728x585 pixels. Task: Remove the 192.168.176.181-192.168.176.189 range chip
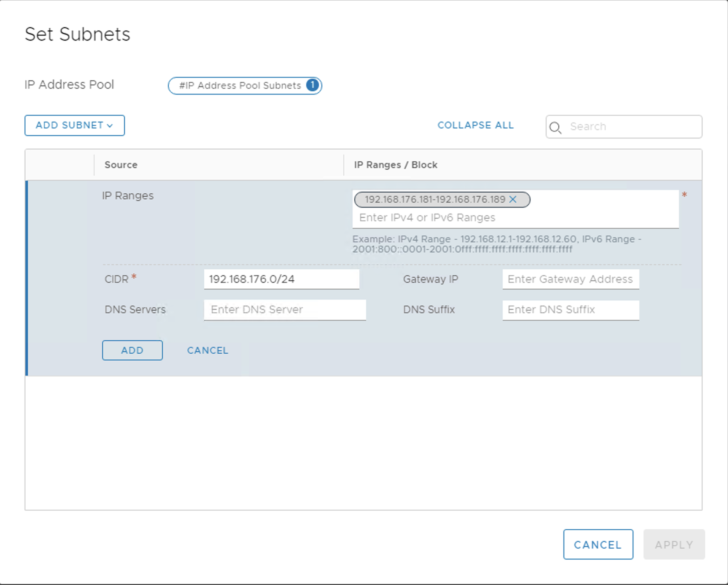[513, 200]
